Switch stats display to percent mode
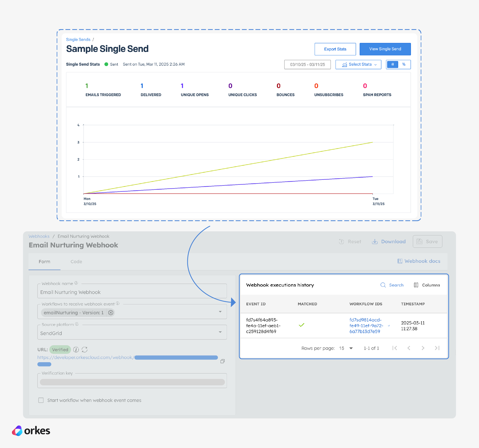This screenshot has height=448, width=479. point(404,64)
